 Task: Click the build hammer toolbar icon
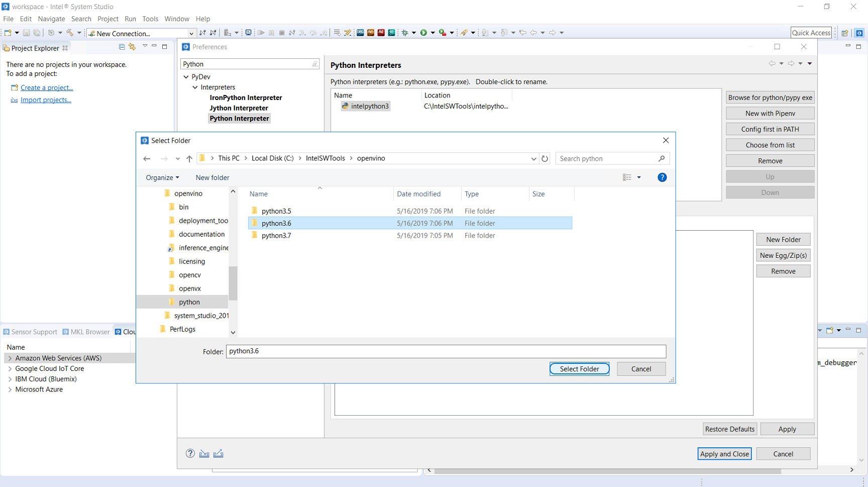pyautogui.click(x=70, y=33)
